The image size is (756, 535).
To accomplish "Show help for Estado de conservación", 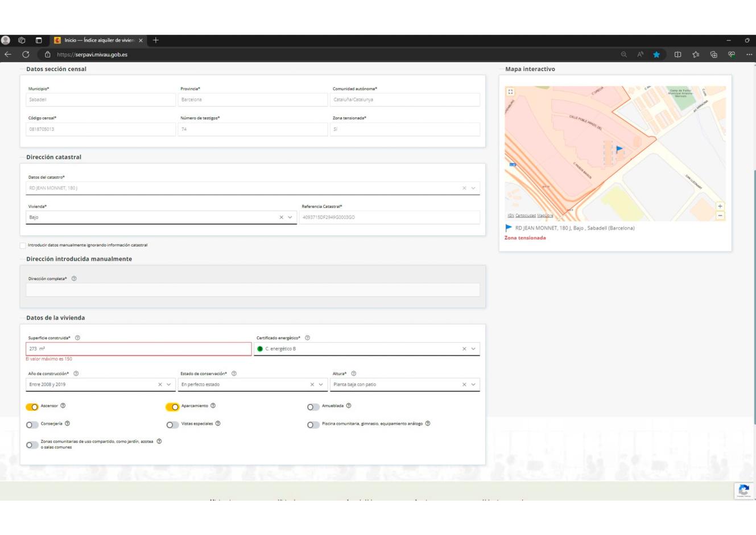I will click(x=234, y=374).
